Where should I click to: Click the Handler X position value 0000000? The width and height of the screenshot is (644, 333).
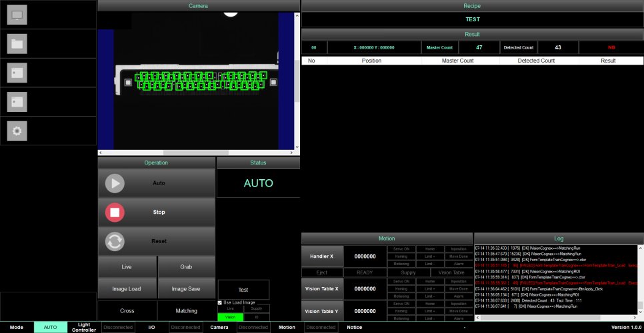pos(365,256)
